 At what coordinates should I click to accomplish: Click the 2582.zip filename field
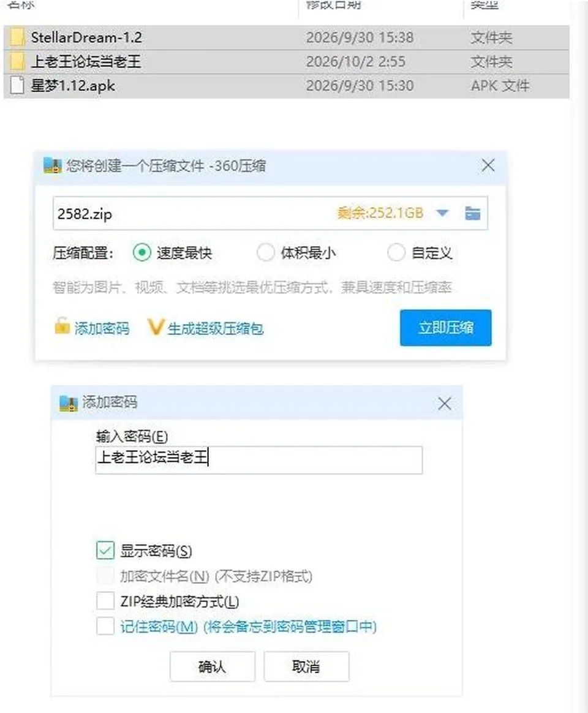(270, 213)
